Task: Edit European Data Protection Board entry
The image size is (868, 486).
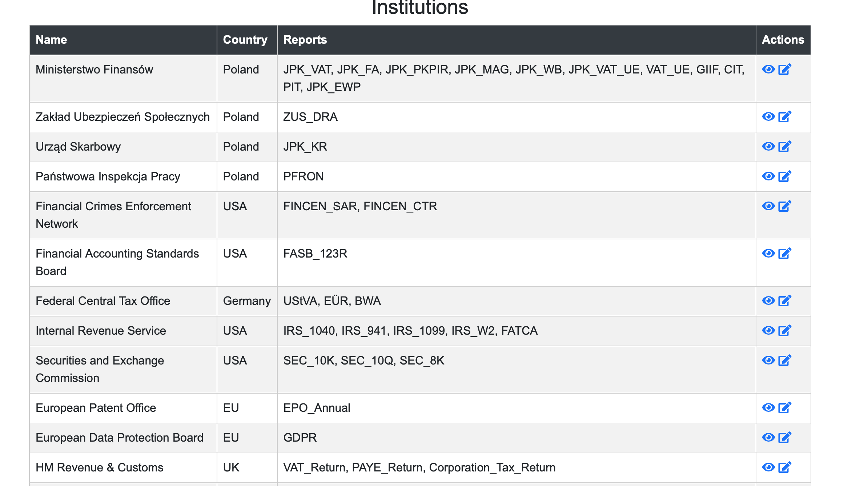Action: point(784,437)
